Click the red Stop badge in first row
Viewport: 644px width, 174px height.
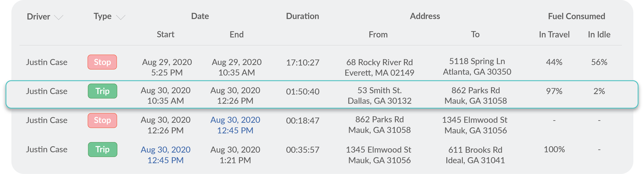(x=102, y=62)
